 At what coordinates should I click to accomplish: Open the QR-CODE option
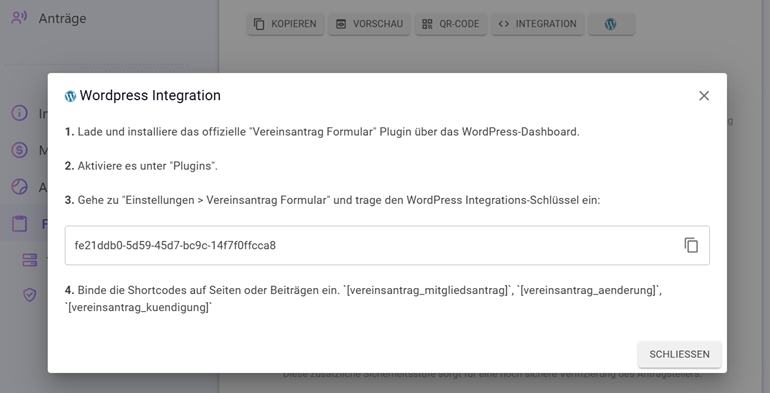coord(450,24)
